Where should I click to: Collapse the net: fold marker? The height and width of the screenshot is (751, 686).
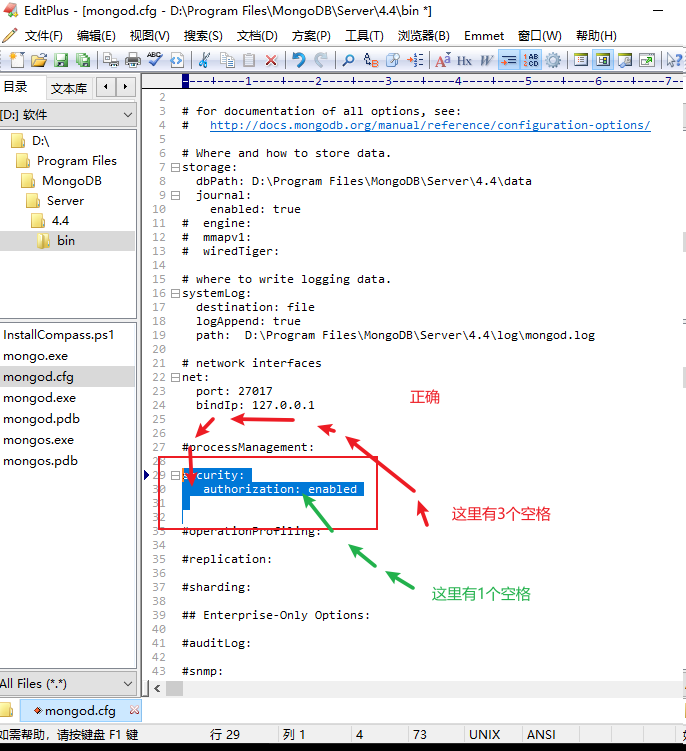point(175,377)
